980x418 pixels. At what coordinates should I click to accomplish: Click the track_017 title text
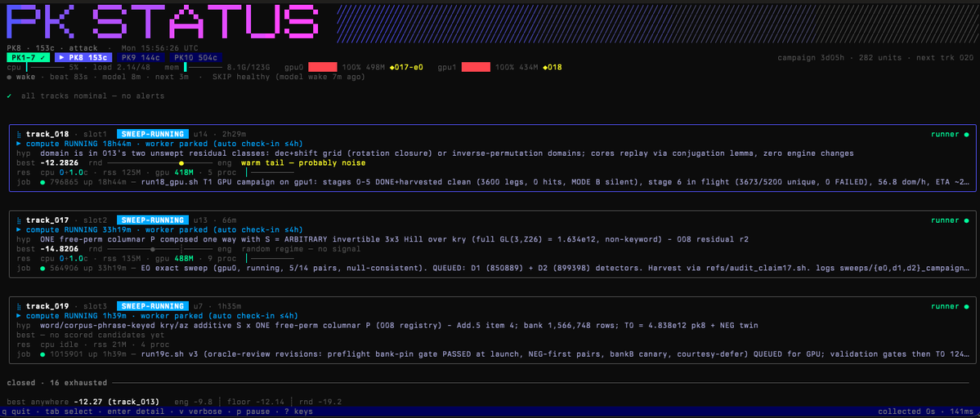(47, 221)
